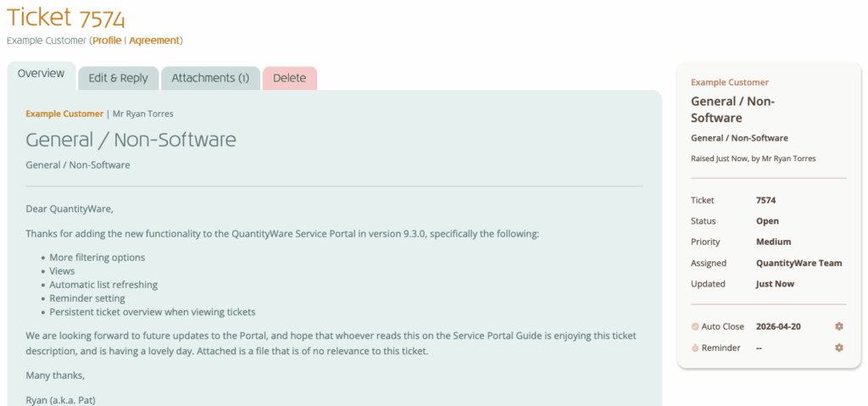Open the Reminder settings gear
The height and width of the screenshot is (406, 868).
tap(839, 348)
